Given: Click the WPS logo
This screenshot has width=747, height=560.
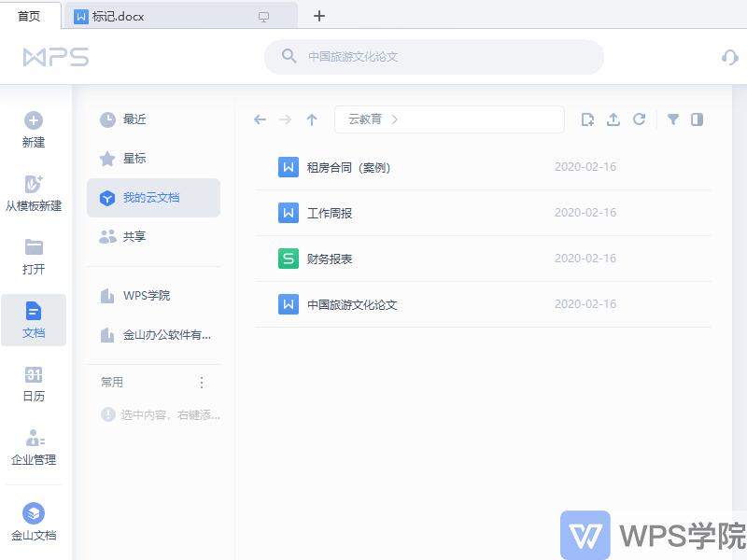Looking at the screenshot, I should coord(56,57).
